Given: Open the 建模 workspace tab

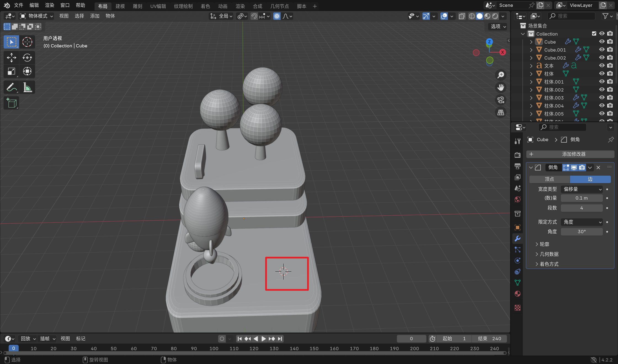Looking at the screenshot, I should click(x=120, y=6).
